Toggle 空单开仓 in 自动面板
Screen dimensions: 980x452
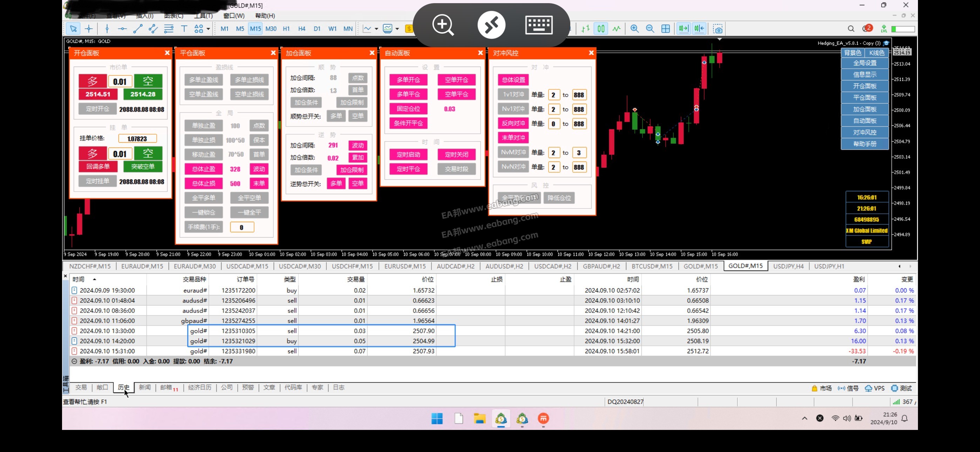(456, 80)
